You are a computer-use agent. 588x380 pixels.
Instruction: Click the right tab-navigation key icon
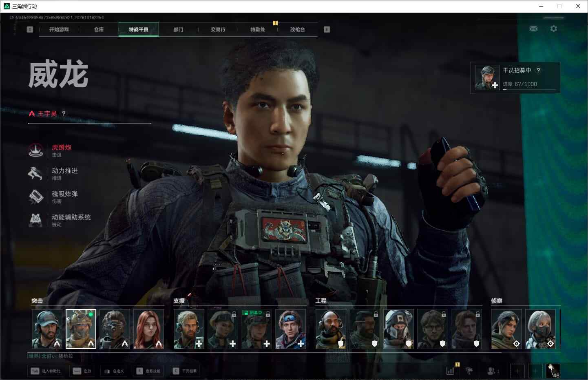327,29
